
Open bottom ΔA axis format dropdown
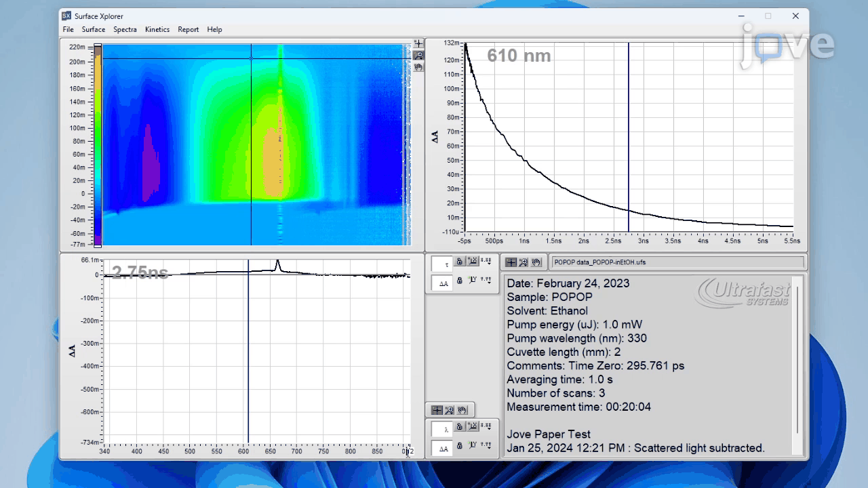(486, 445)
